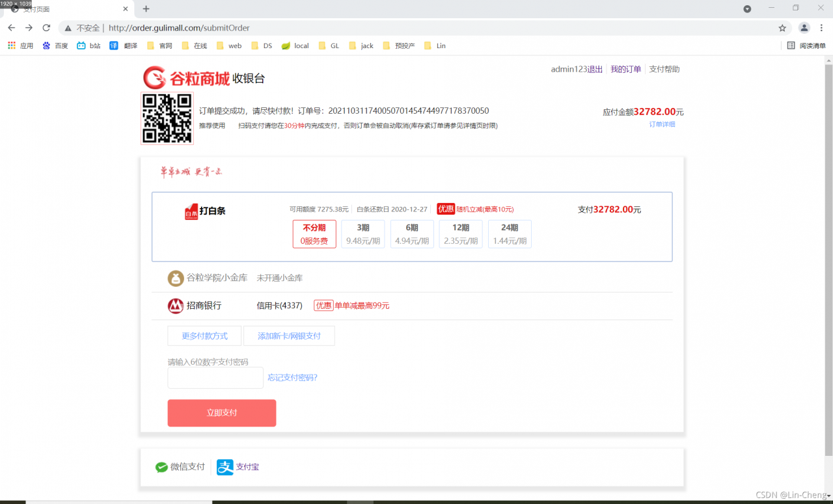Open the jack bookmark folder
Image resolution: width=833 pixels, height=504 pixels.
[361, 46]
